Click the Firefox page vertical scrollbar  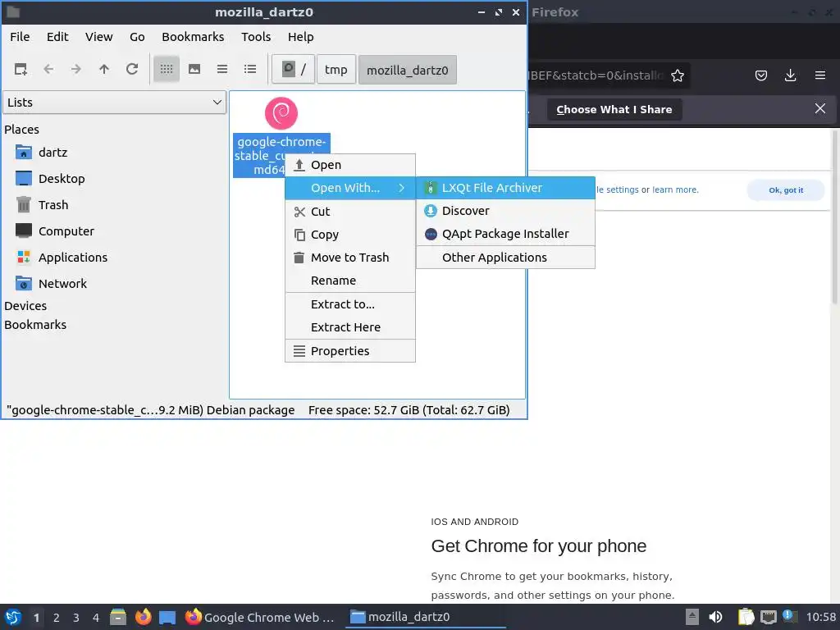836,217
